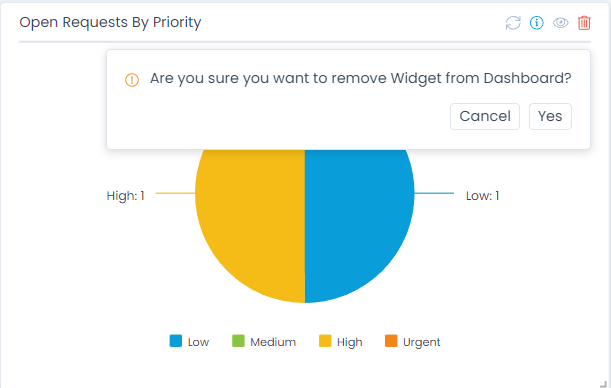Click the blue Low legend swatch

click(176, 341)
